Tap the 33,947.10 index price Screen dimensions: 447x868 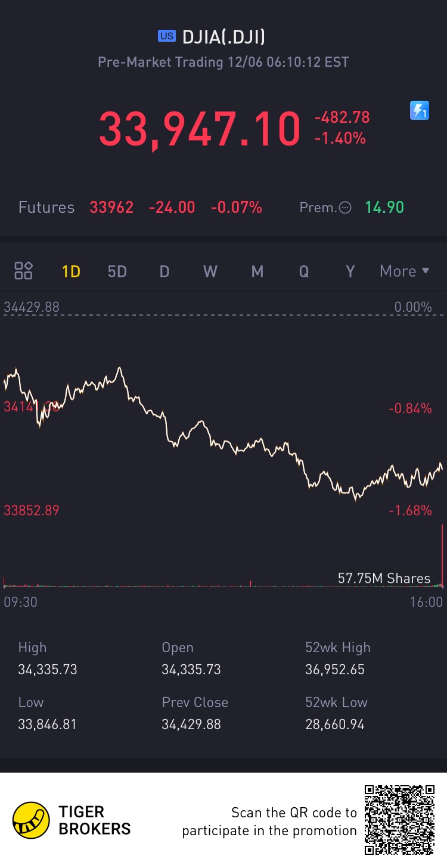(200, 129)
